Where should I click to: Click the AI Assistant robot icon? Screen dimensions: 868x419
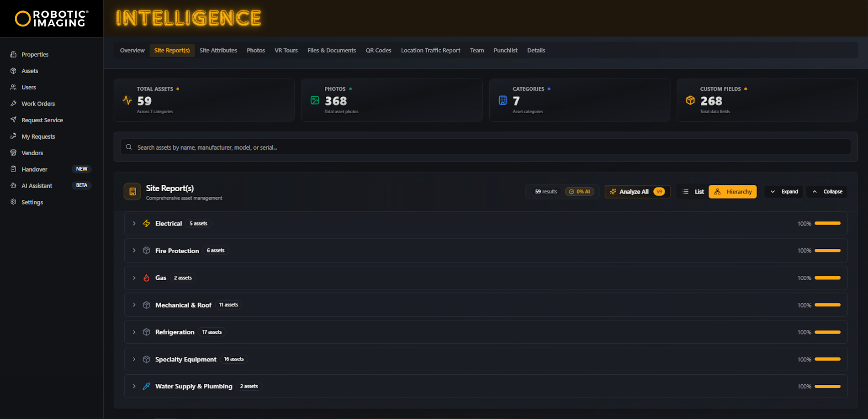(x=13, y=186)
